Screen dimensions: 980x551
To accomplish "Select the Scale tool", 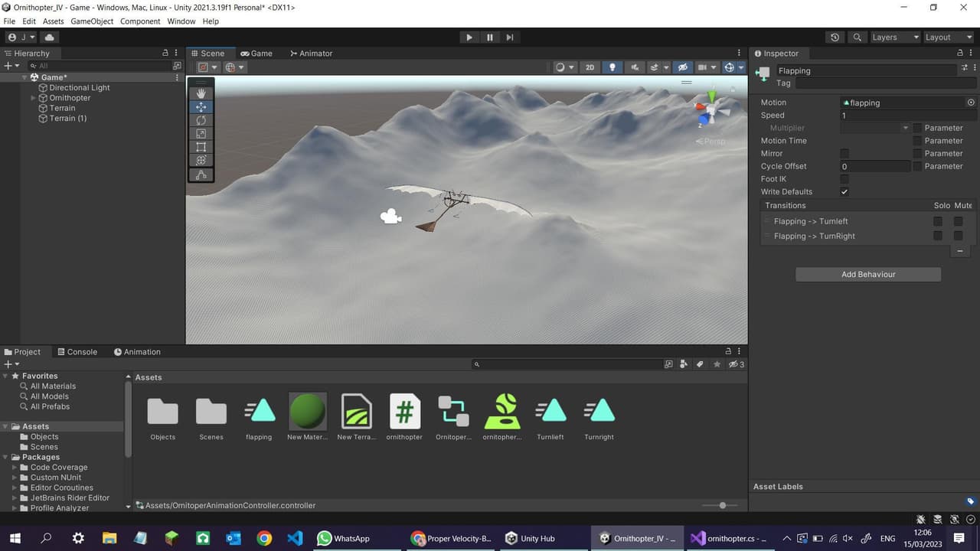I will point(201,134).
